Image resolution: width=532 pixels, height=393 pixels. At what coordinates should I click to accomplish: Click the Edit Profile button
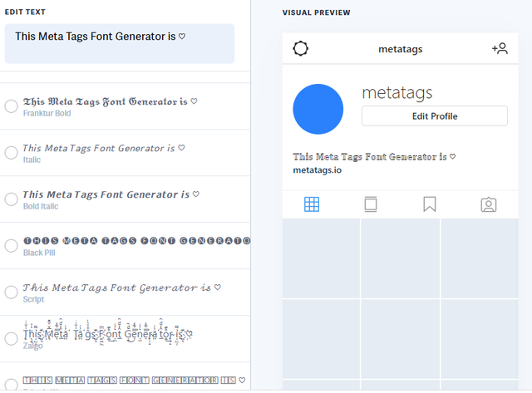(x=434, y=116)
